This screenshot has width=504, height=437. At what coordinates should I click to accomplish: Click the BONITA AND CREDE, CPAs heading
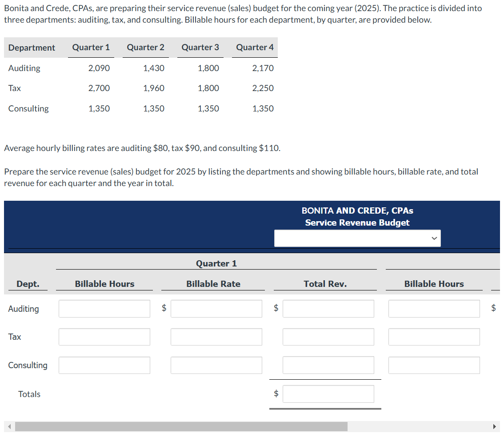[x=357, y=211]
